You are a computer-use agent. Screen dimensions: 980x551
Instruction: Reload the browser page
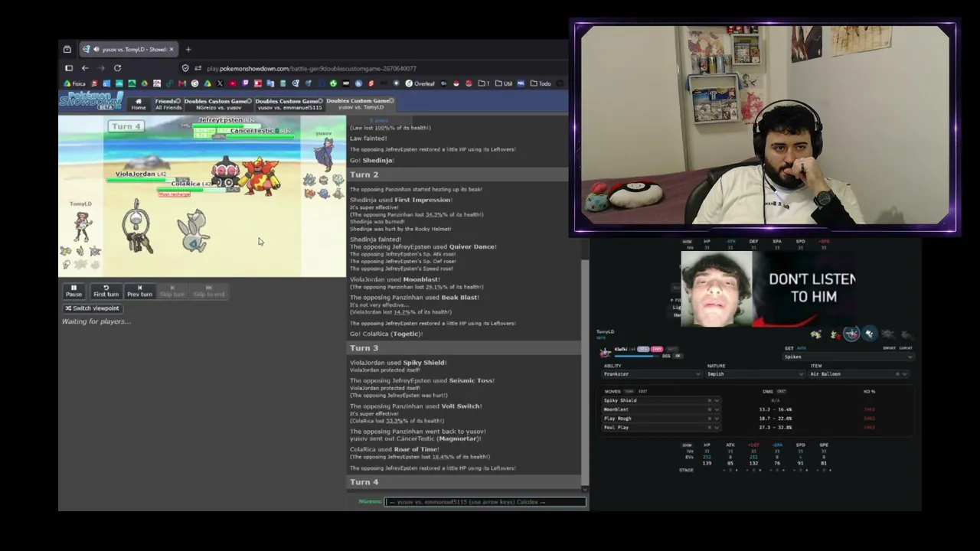pyautogui.click(x=117, y=68)
